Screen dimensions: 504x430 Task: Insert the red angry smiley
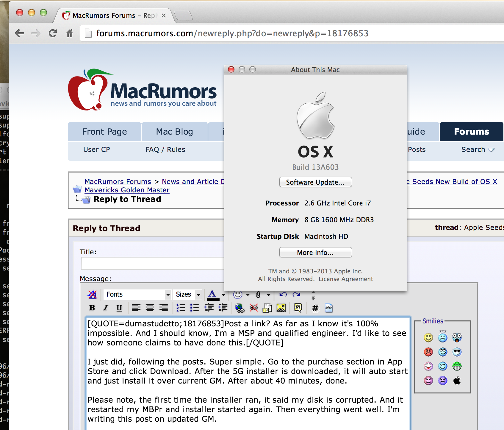[x=428, y=352]
